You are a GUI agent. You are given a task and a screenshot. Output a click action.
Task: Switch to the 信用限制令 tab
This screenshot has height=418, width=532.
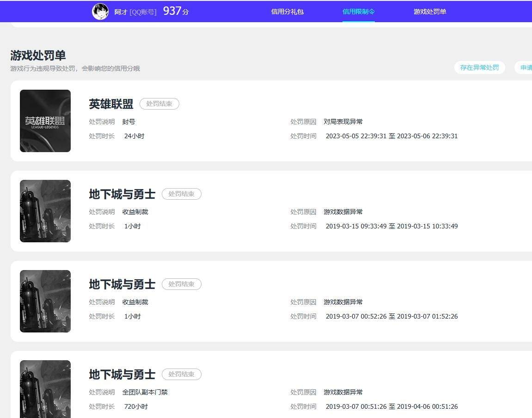pyautogui.click(x=358, y=12)
